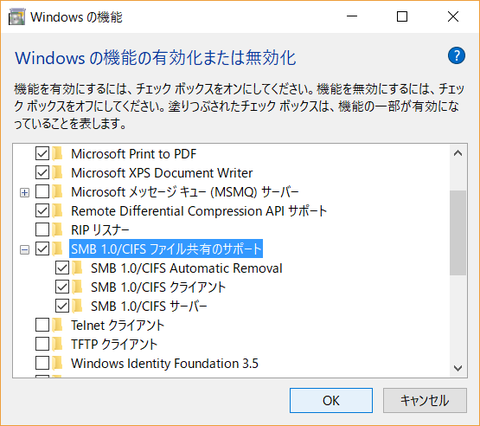Click folder icon beside SMB 1.0/CIFS サーバー
The width and height of the screenshot is (480, 426).
77,306
